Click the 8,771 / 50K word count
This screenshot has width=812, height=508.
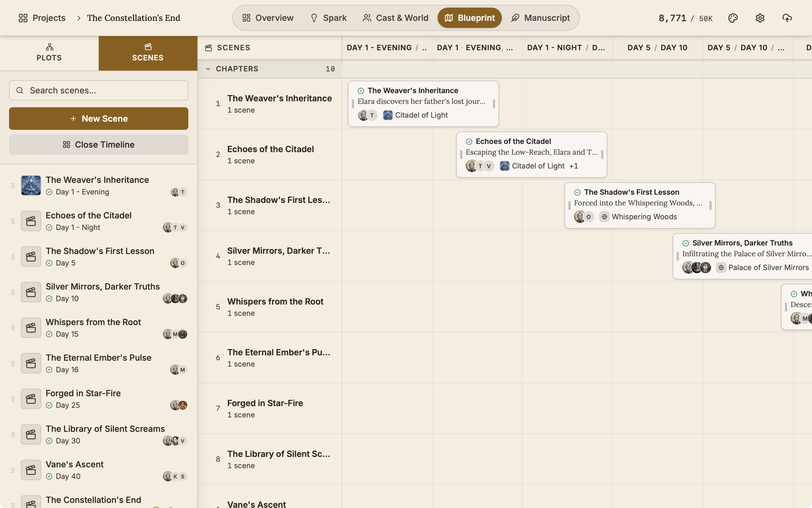click(685, 18)
